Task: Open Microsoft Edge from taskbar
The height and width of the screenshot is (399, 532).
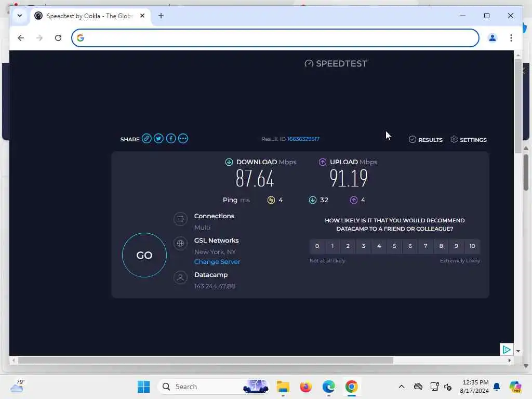Action: [x=328, y=387]
